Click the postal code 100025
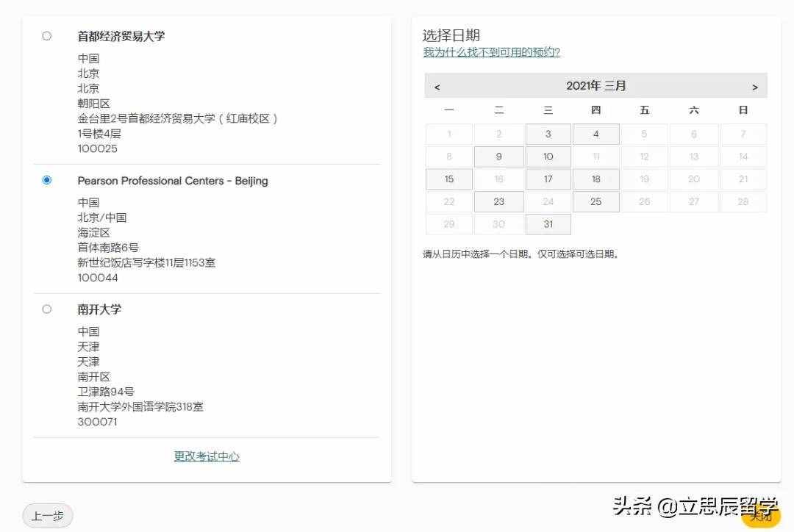 pyautogui.click(x=97, y=149)
